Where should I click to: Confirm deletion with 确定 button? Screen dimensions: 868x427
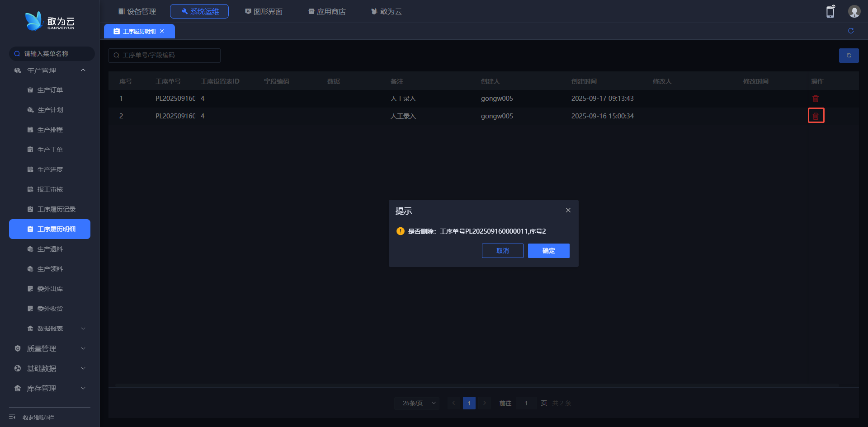point(548,251)
